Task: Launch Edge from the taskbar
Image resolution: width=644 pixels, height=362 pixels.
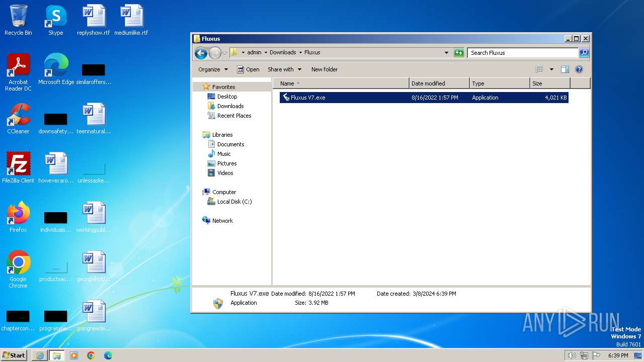Action: coord(108,355)
